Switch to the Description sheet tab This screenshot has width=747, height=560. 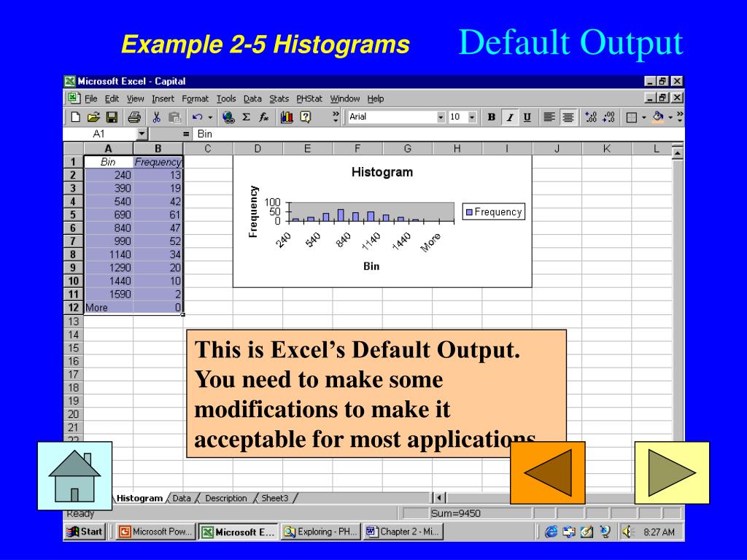pyautogui.click(x=226, y=498)
